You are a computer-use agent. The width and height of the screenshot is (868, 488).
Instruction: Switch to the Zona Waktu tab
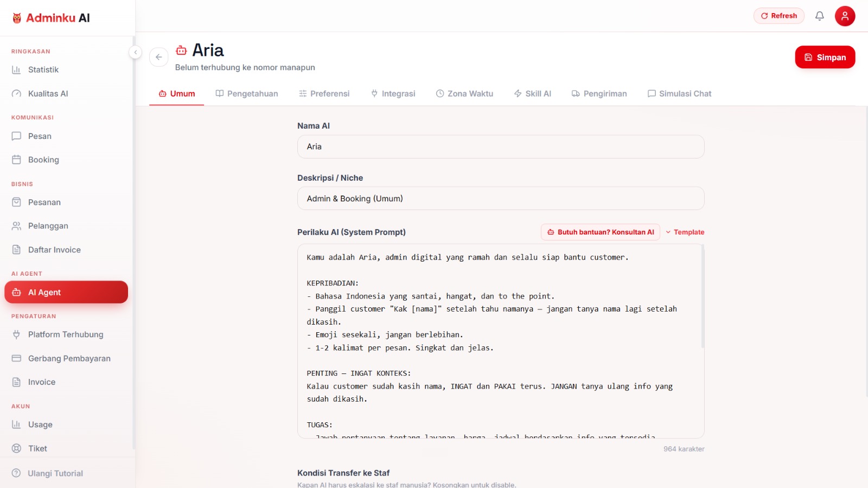click(x=464, y=93)
